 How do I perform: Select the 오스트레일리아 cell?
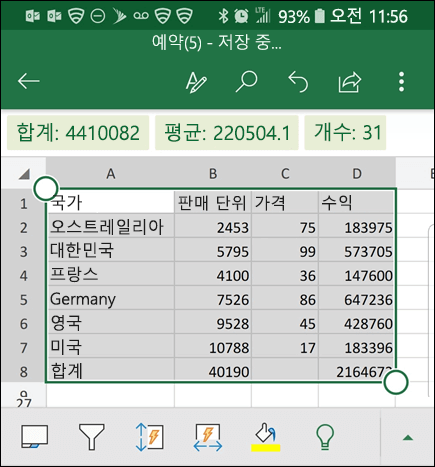point(111,226)
